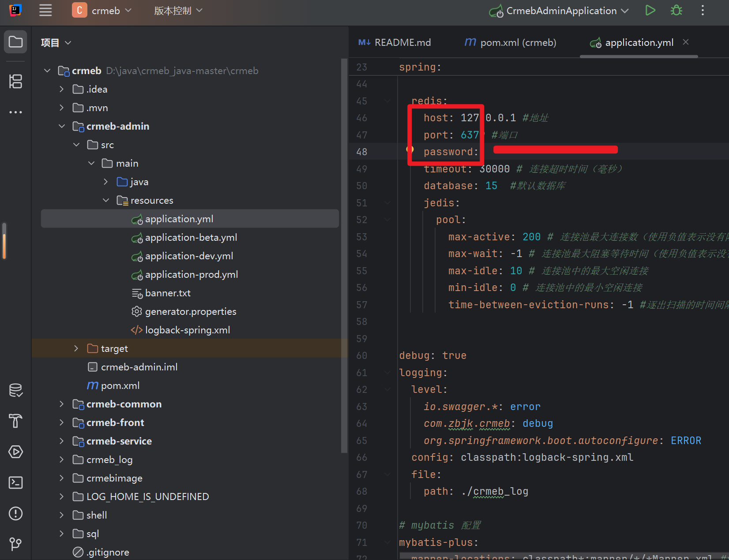
Task: Fold the jedis block at line 51
Action: 387,203
